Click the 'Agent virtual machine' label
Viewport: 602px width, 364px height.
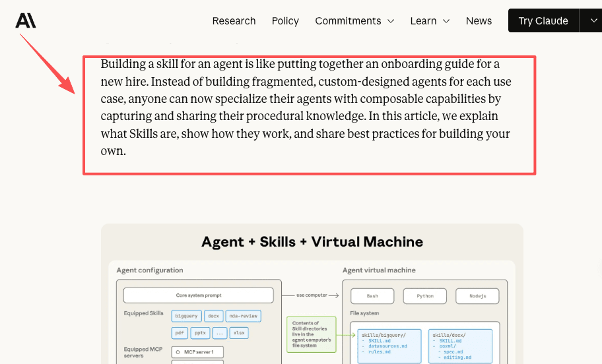[379, 270]
